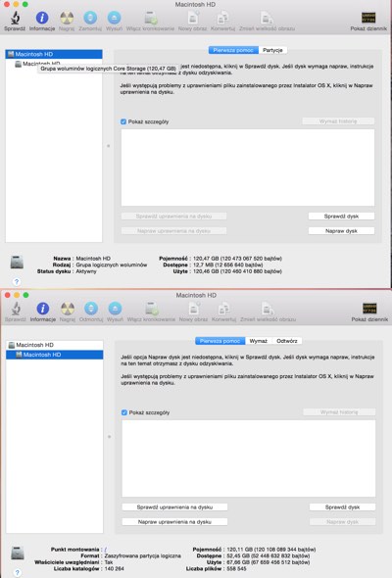Select highlighted Macintosh HD volume in bottom window sidebar
Viewport: 392px width, 578px height.
[x=55, y=355]
